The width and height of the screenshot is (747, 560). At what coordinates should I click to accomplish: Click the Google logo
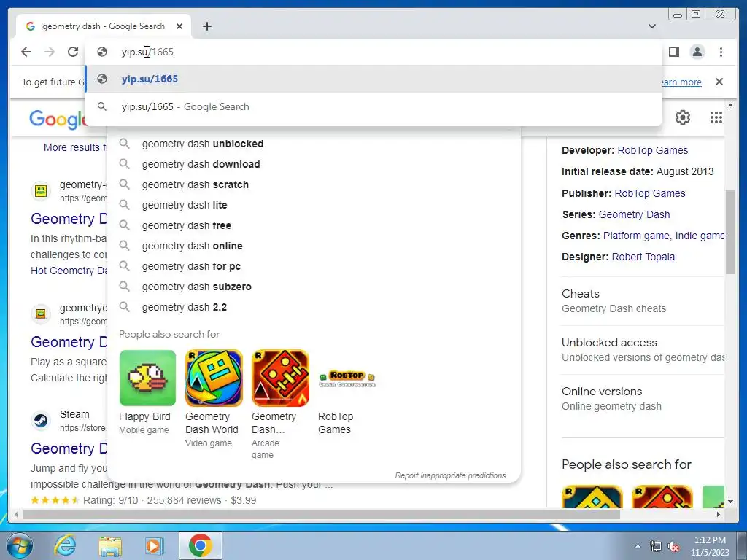tap(57, 119)
